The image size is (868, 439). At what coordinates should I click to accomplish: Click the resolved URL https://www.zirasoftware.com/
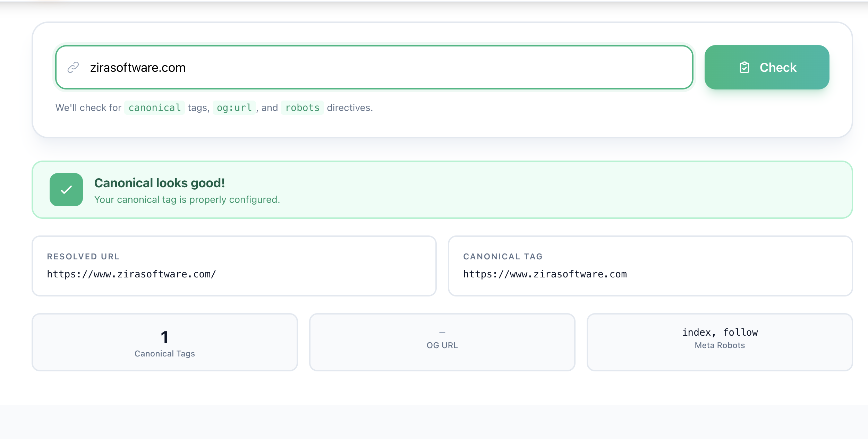[131, 274]
